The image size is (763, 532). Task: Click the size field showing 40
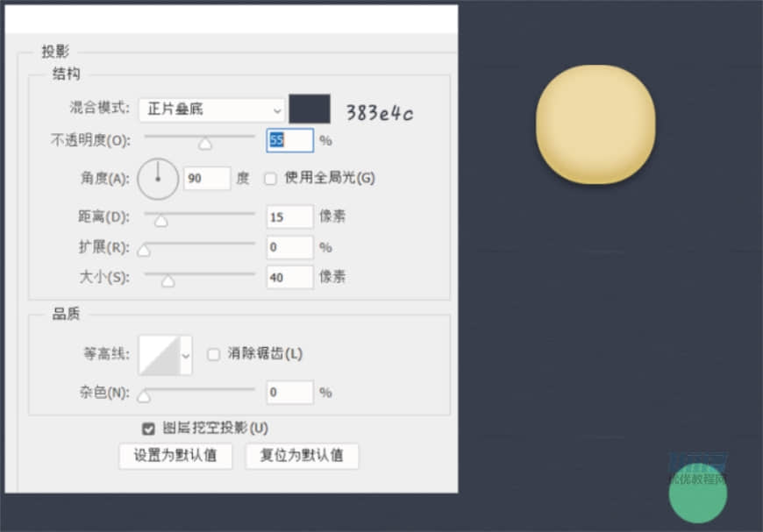pyautogui.click(x=289, y=277)
